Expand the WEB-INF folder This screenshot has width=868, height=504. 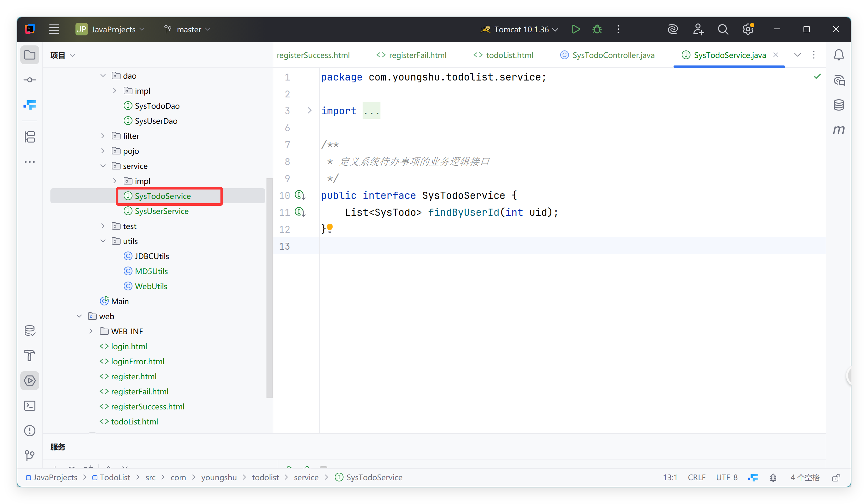[x=91, y=331]
